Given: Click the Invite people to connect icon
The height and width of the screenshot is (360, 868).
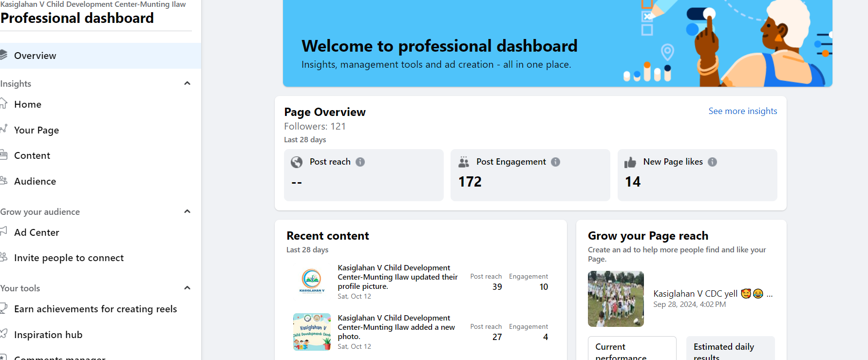Looking at the screenshot, I should [x=3, y=257].
